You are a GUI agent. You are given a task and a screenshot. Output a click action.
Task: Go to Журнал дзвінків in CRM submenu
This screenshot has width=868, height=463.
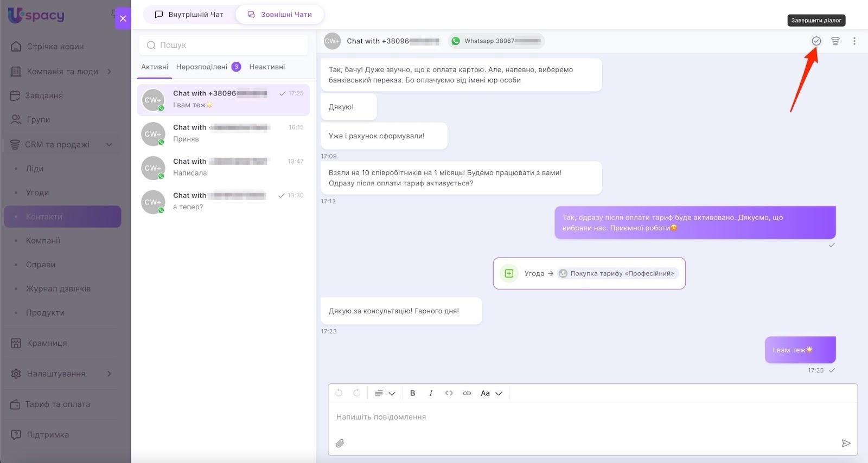click(x=58, y=288)
